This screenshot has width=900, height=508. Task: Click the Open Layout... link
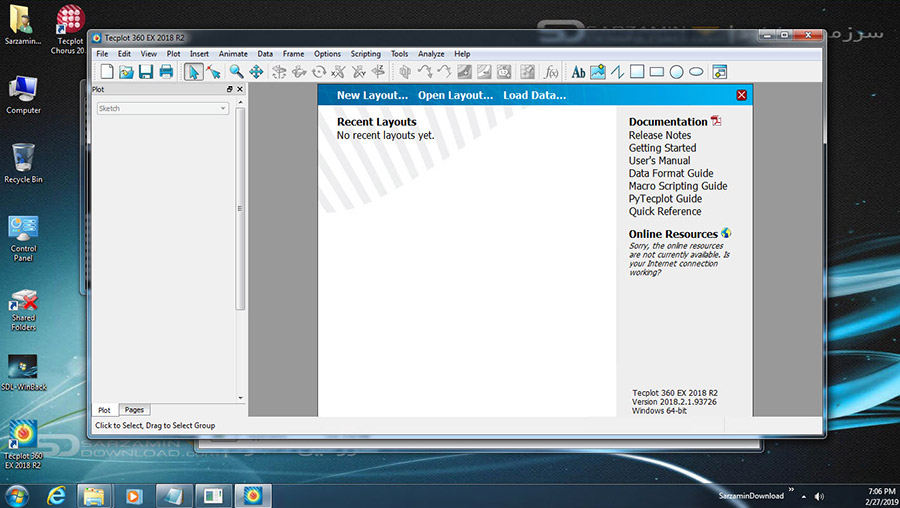pos(455,95)
